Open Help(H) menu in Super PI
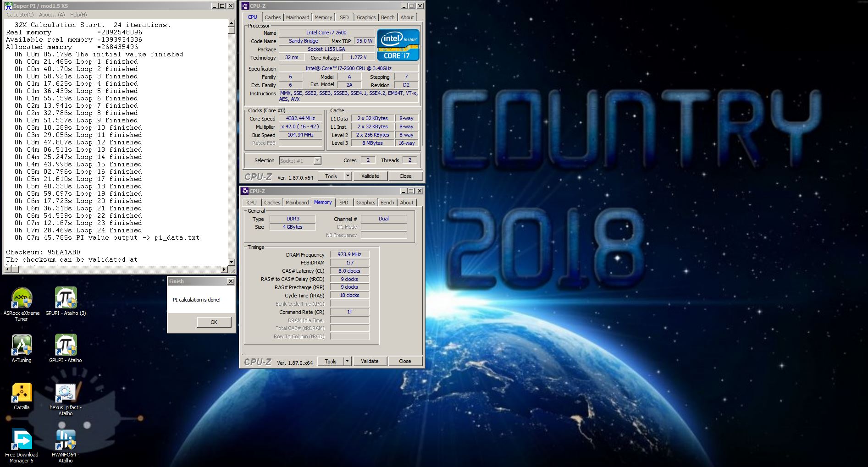868x467 pixels. point(78,15)
